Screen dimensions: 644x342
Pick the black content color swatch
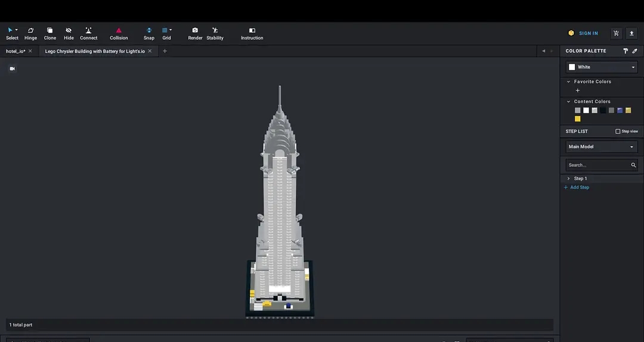(x=603, y=110)
